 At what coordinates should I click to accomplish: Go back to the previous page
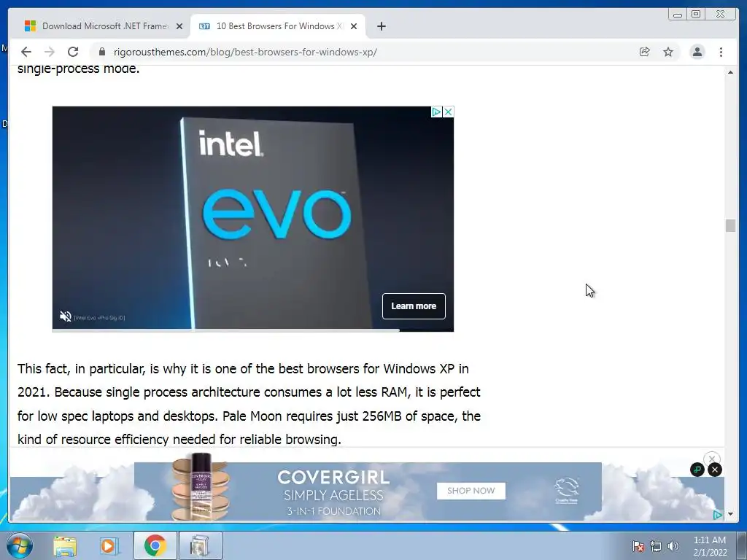[x=26, y=52]
